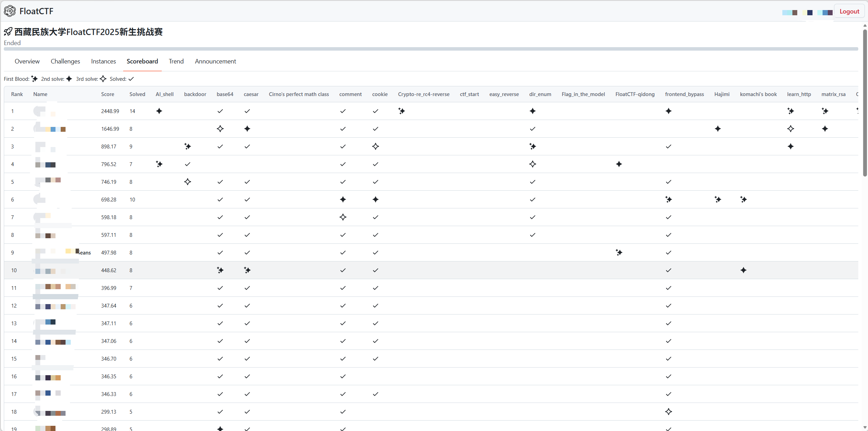Click rank 4 dir_enum third-solve star

click(533, 164)
